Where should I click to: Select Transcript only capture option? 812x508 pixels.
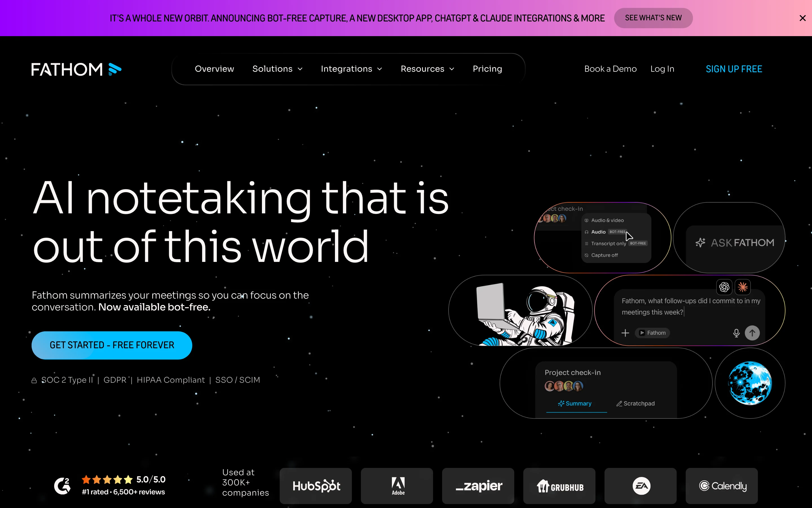pyautogui.click(x=616, y=244)
